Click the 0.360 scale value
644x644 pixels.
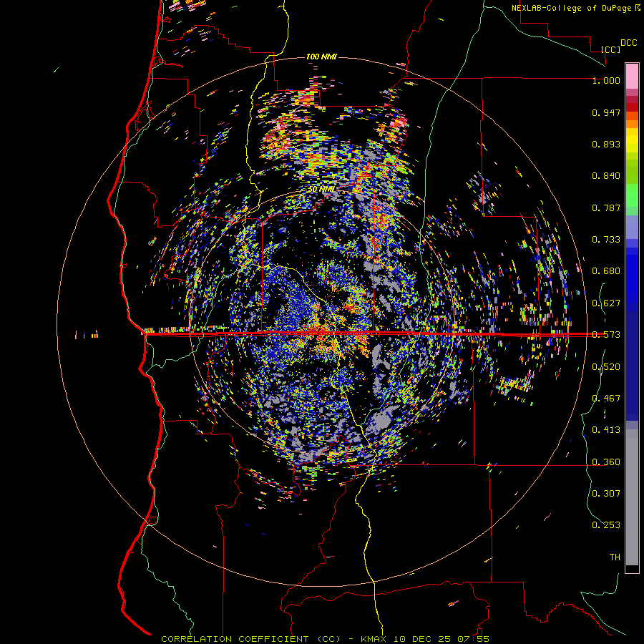tap(606, 462)
